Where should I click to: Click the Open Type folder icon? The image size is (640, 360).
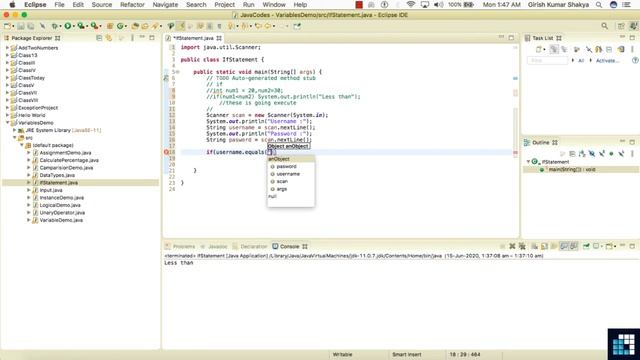click(135, 26)
